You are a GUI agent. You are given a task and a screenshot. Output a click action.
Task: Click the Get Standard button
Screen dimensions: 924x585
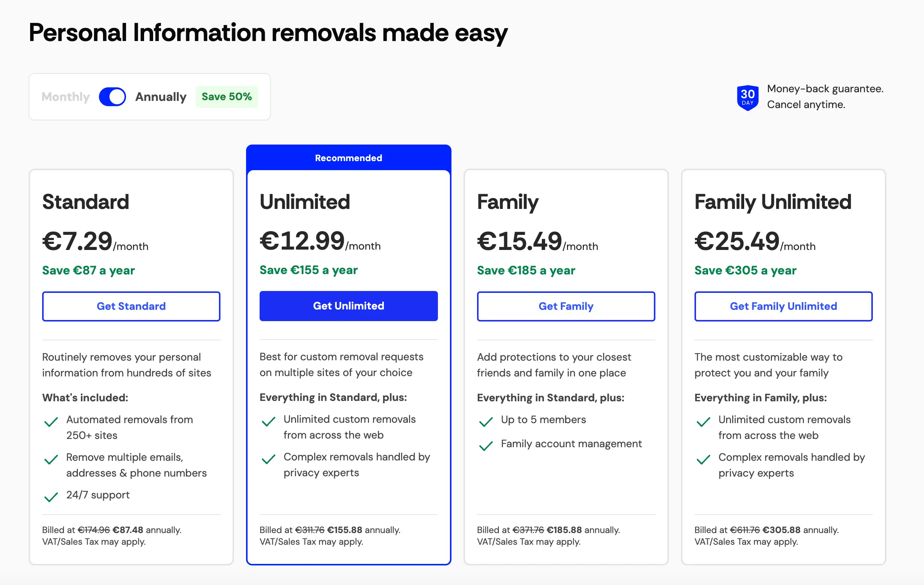pos(131,306)
